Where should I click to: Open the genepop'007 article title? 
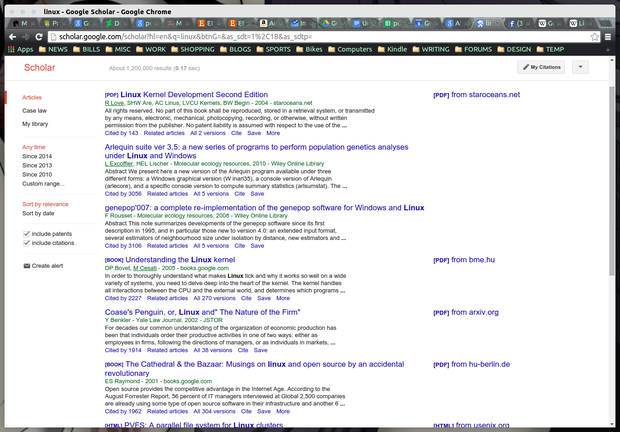coord(265,208)
